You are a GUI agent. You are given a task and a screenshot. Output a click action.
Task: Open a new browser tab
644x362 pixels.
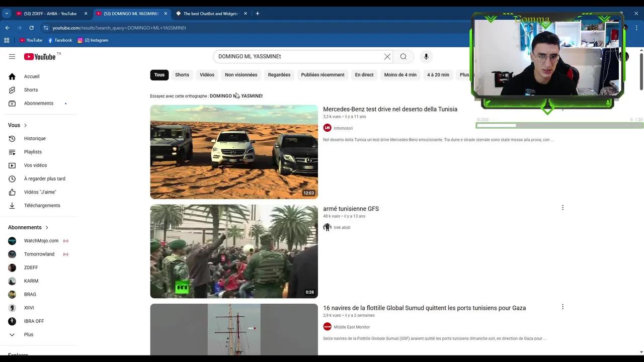(x=257, y=14)
